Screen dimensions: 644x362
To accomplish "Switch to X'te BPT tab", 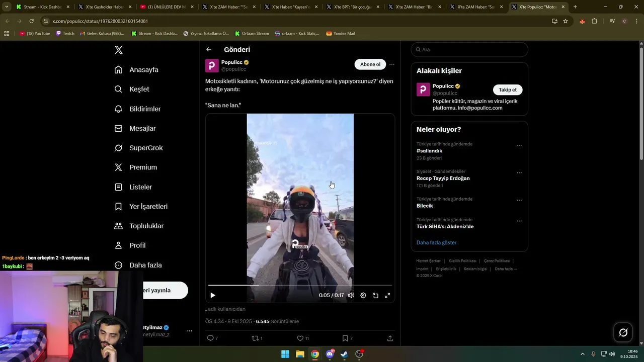I will [352, 7].
